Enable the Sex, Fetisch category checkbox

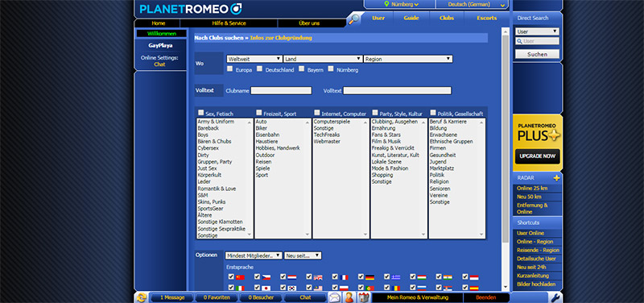pyautogui.click(x=200, y=113)
